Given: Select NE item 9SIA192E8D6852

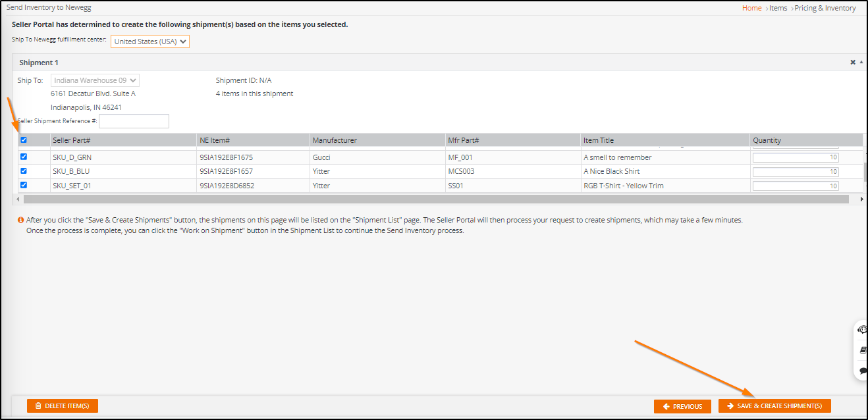Looking at the screenshot, I should coord(227,186).
